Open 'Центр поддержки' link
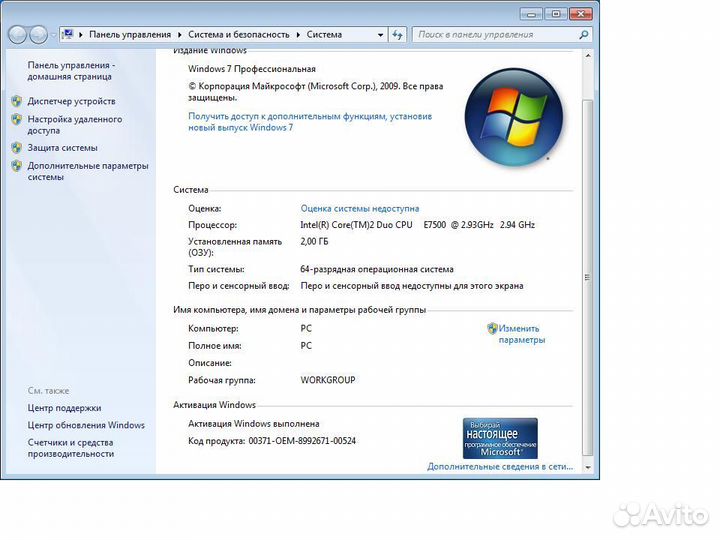This screenshot has height=540, width=720. tap(64, 408)
